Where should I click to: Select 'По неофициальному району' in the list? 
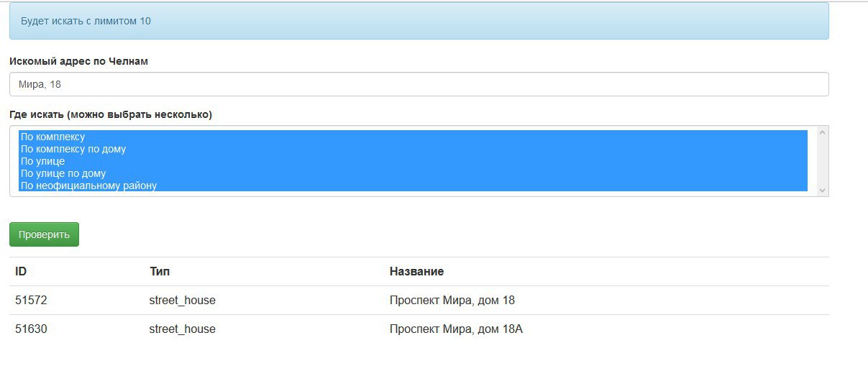coord(413,186)
